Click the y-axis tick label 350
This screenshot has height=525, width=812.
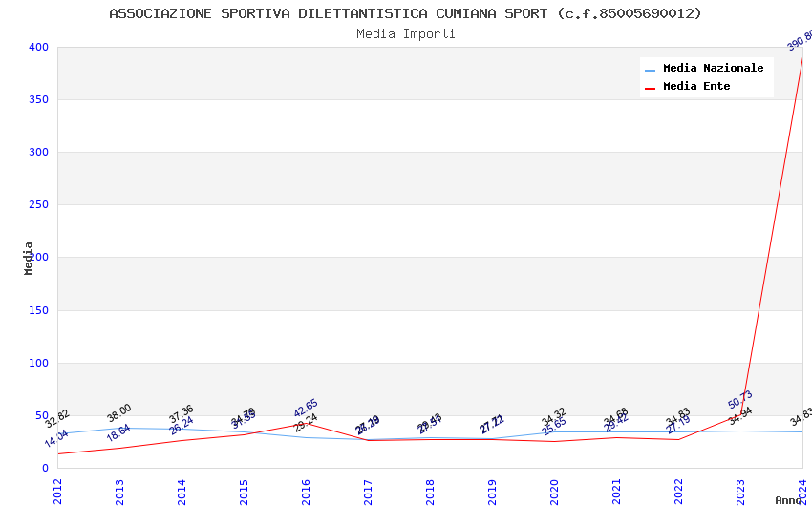coord(38,99)
